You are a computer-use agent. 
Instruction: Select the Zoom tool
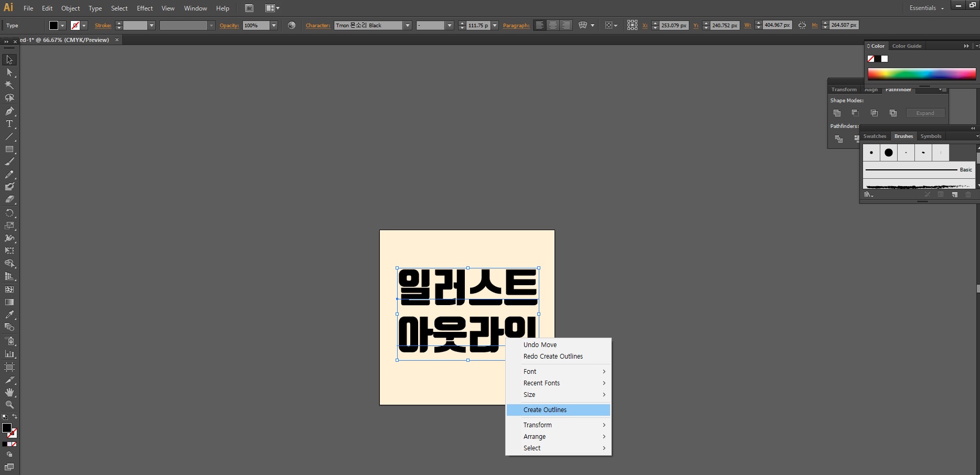9,405
